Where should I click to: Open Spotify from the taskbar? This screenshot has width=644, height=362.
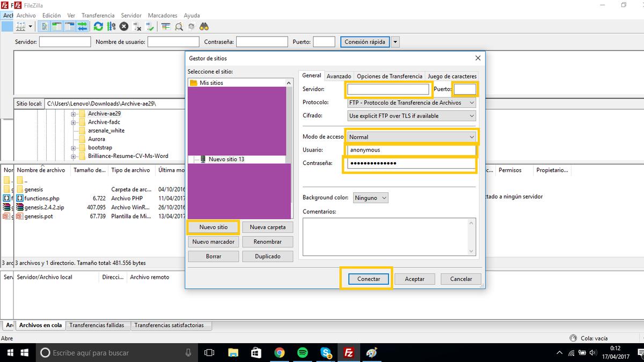[302, 353]
